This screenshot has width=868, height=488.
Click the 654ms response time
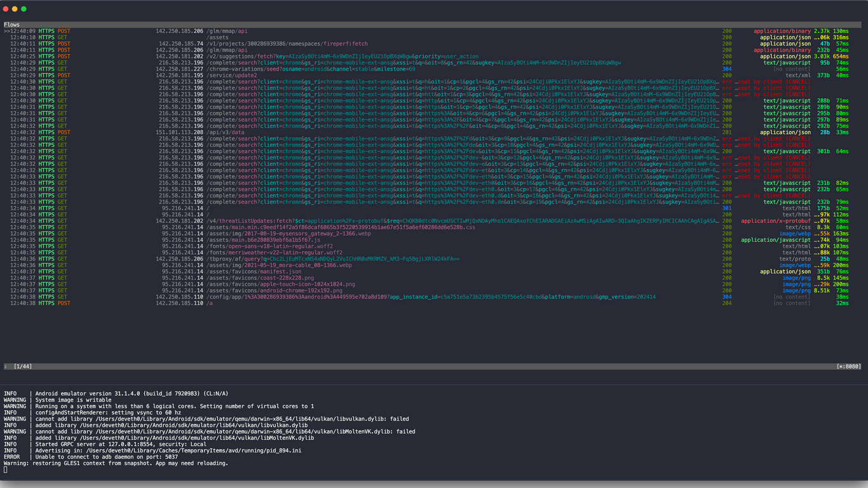tap(841, 56)
